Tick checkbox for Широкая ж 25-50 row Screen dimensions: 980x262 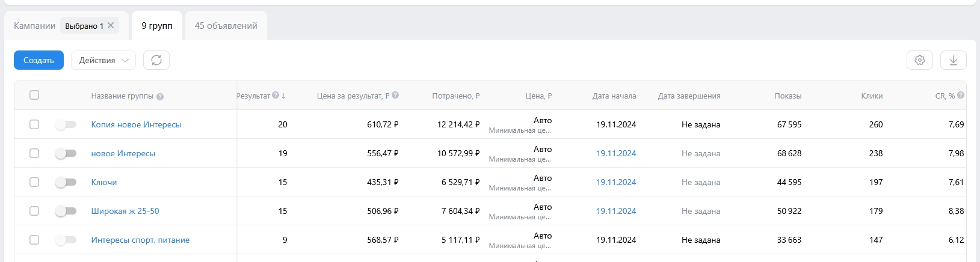coord(34,211)
